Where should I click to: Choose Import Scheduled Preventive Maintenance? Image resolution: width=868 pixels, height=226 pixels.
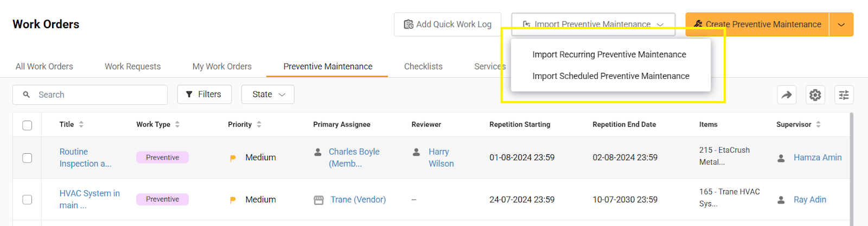click(611, 76)
